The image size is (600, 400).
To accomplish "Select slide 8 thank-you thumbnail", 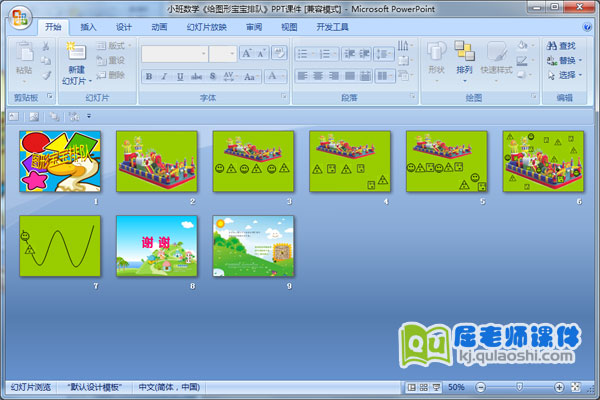I will 157,246.
